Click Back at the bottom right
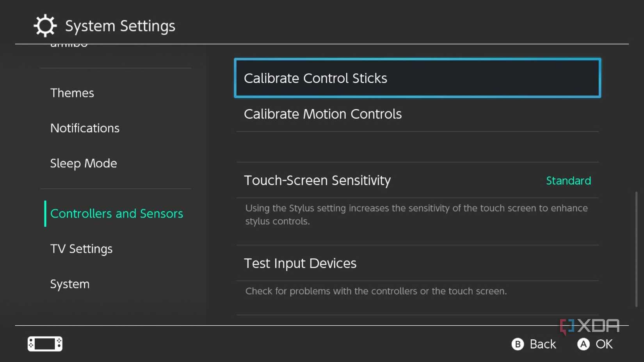The height and width of the screenshot is (362, 644). 543,344
